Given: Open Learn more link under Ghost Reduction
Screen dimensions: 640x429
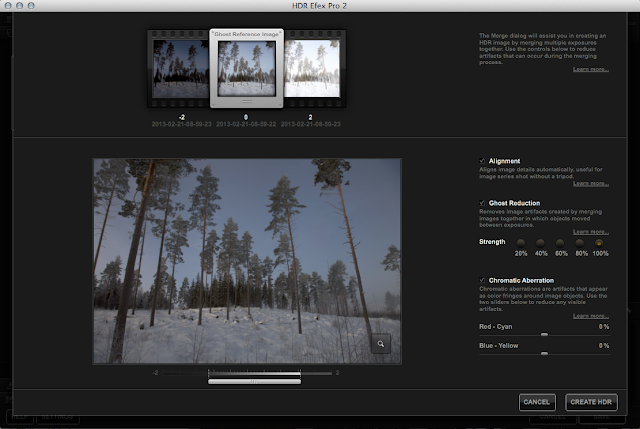Looking at the screenshot, I should pyautogui.click(x=591, y=232).
